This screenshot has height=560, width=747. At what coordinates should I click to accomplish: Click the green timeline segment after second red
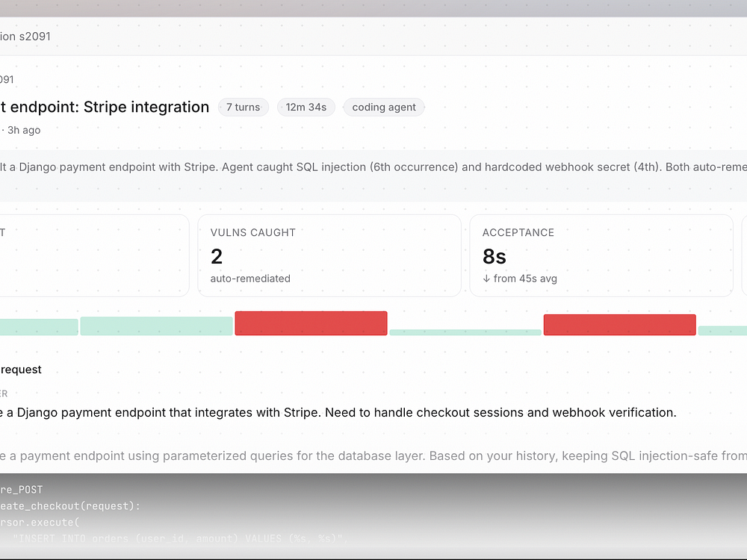pyautogui.click(x=722, y=330)
